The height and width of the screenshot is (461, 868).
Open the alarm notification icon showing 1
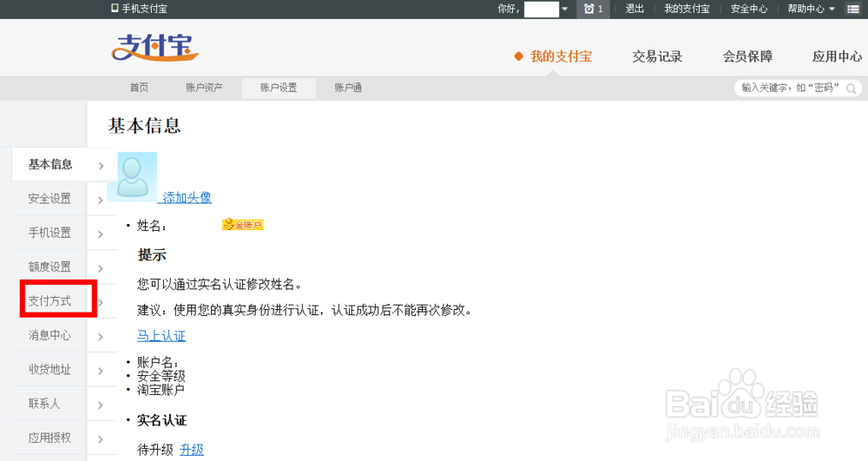[594, 9]
